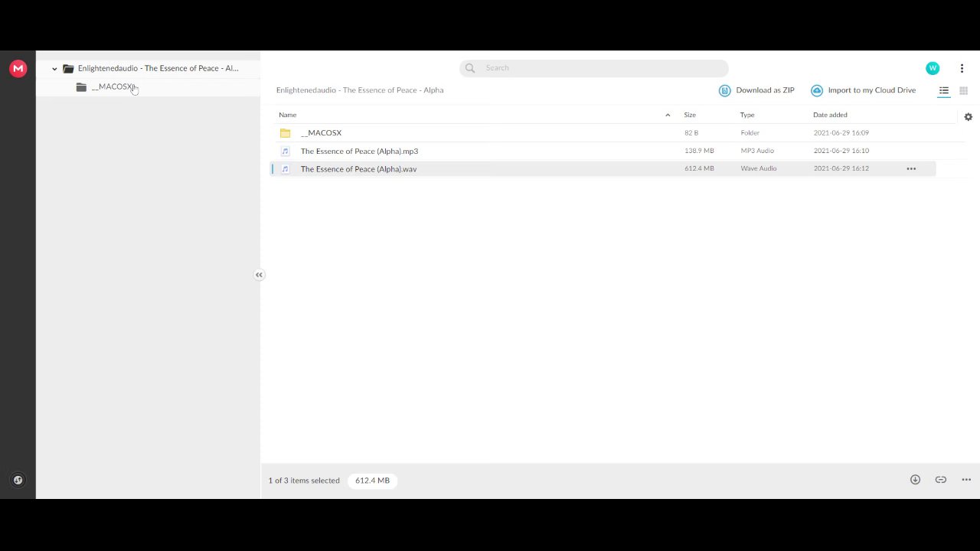Click the Download as ZIP icon
980x551 pixels.
[724, 90]
